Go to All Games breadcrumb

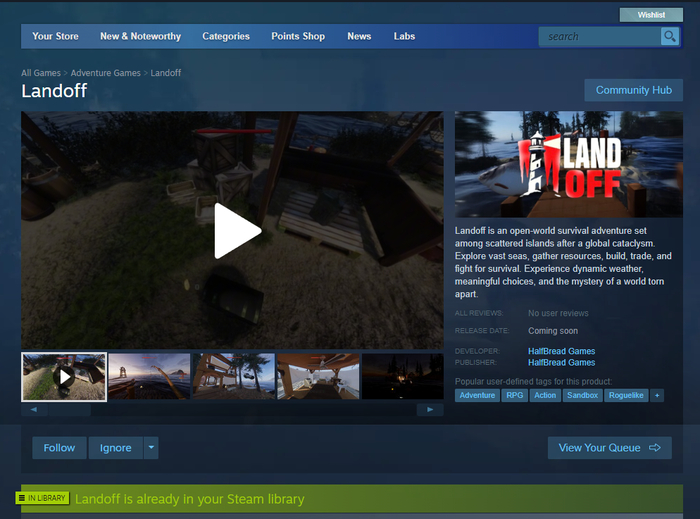[x=41, y=73]
